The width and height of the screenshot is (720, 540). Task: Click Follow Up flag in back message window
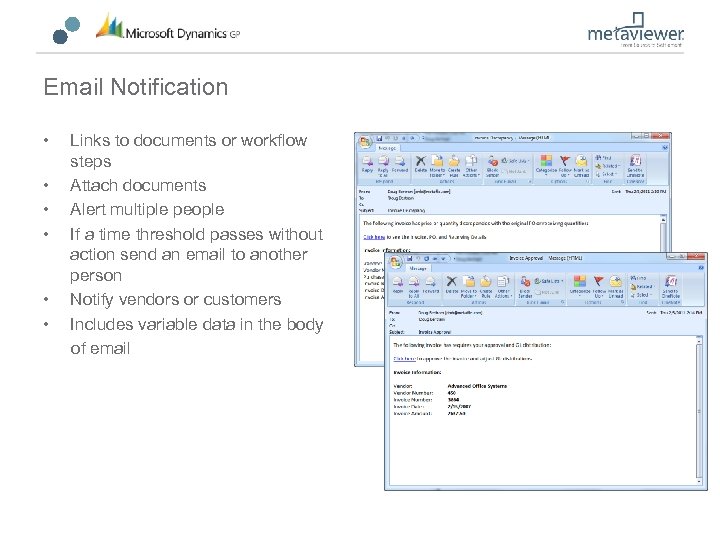[x=565, y=166]
